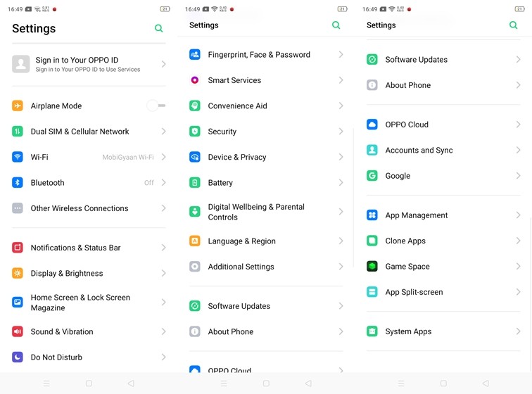532x394 pixels.
Task: Tap the chevron beside Sign in to Your OPPO ID
Action: point(163,64)
